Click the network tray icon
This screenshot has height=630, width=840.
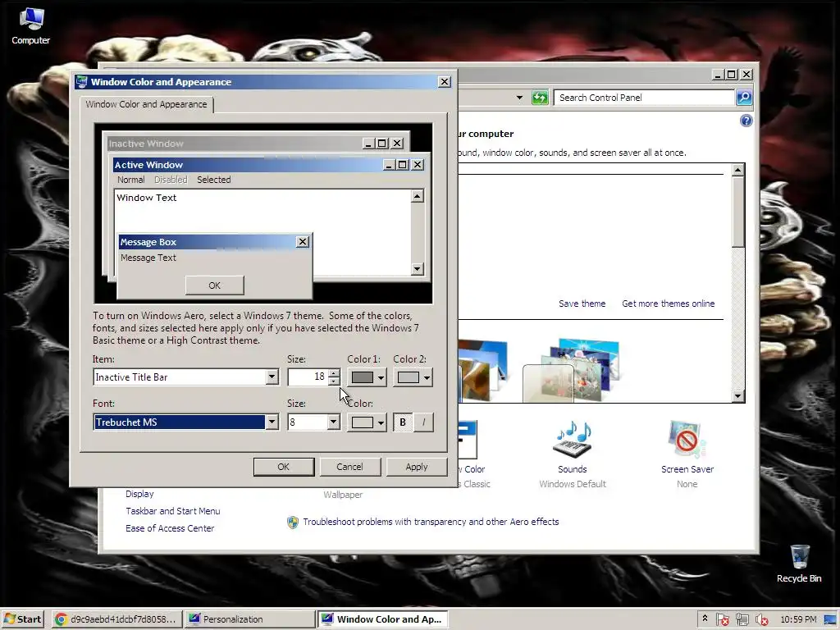742,620
